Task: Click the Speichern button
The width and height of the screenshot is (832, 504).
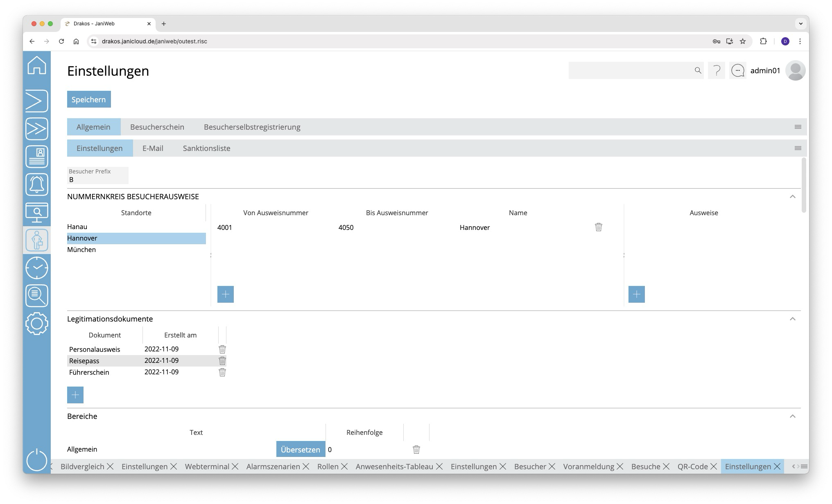Action: tap(89, 99)
